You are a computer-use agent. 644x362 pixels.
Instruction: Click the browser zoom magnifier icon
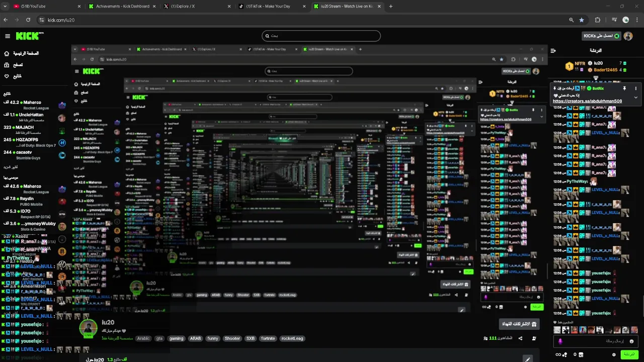tap(571, 20)
